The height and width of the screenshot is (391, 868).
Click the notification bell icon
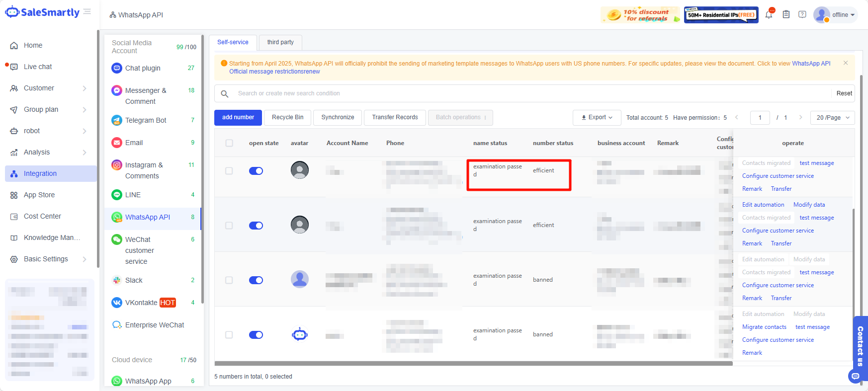pyautogui.click(x=769, y=14)
